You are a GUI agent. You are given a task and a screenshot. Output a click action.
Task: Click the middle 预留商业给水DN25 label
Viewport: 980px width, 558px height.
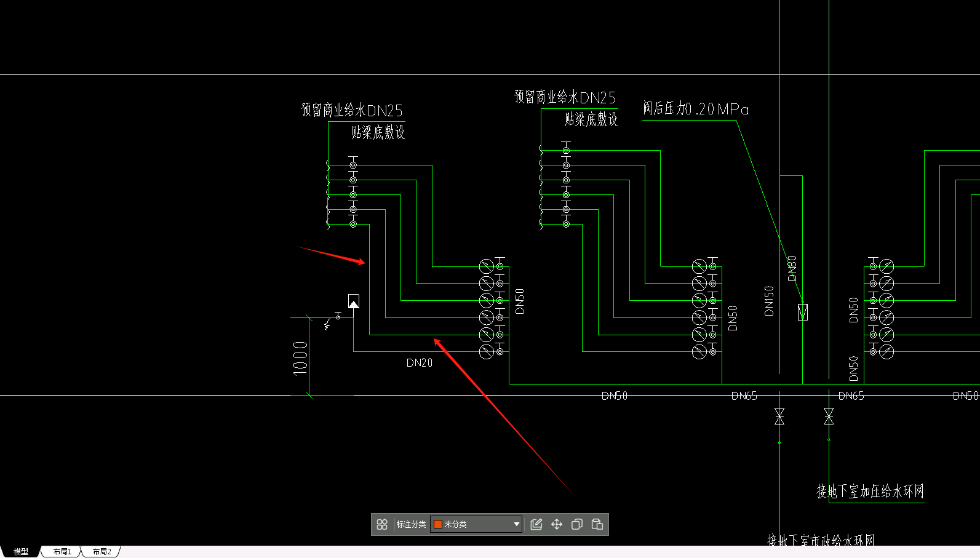565,97
